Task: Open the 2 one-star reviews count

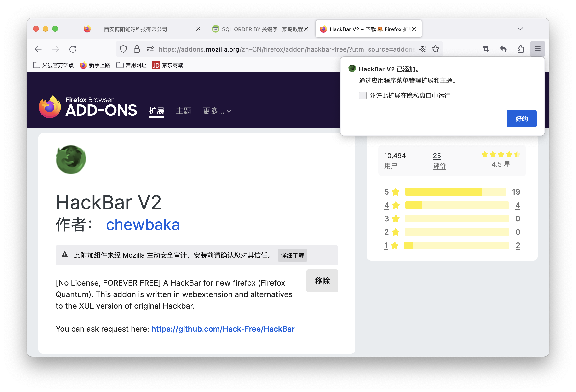Action: 518,246
